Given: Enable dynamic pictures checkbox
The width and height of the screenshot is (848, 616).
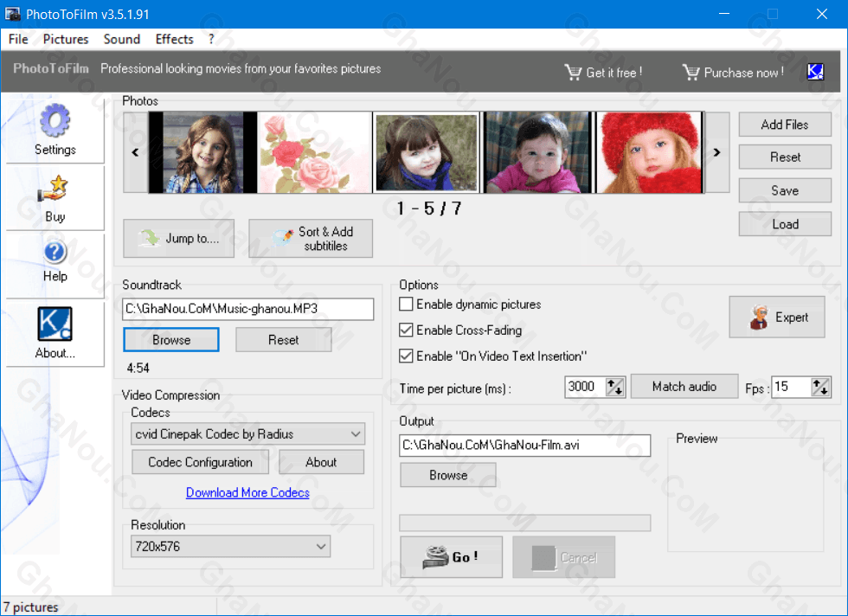Looking at the screenshot, I should pos(406,304).
